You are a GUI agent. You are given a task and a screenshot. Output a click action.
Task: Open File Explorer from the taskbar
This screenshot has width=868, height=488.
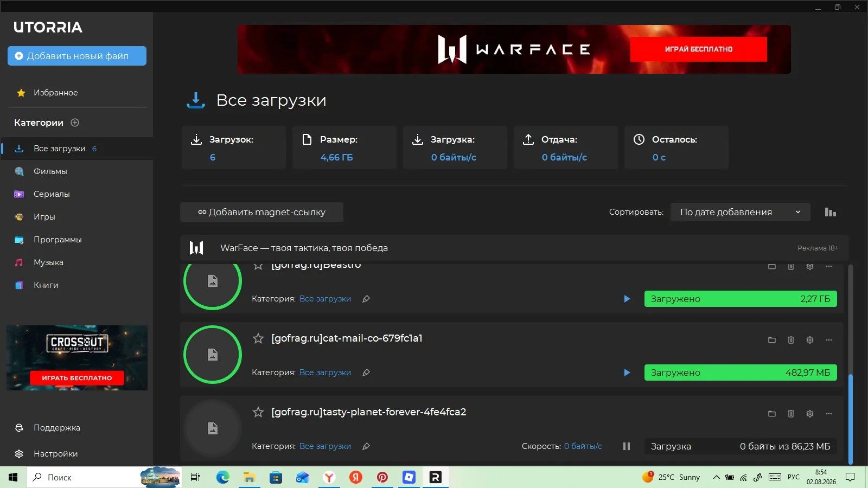pos(249,477)
